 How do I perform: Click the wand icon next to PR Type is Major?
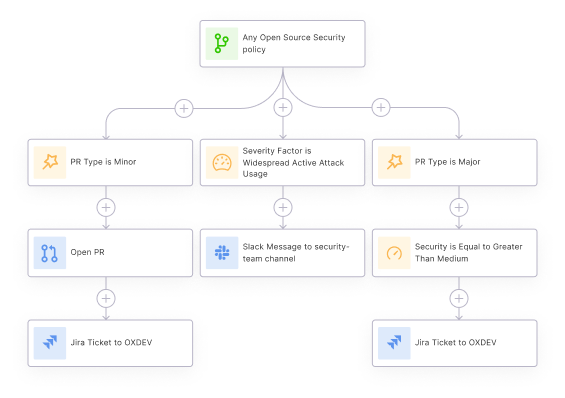[x=394, y=162]
